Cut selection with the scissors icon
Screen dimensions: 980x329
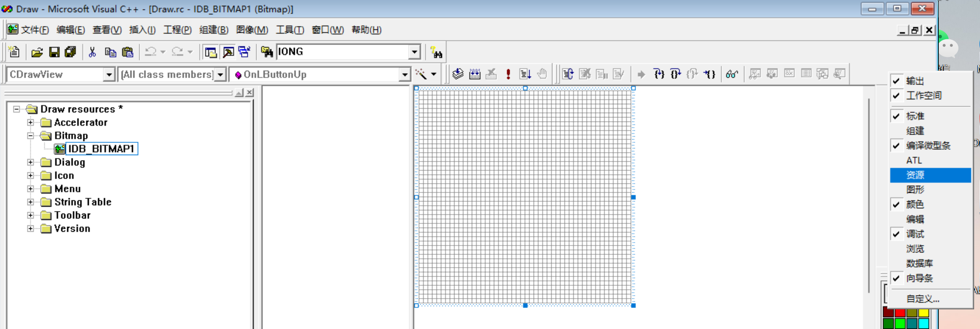click(92, 52)
